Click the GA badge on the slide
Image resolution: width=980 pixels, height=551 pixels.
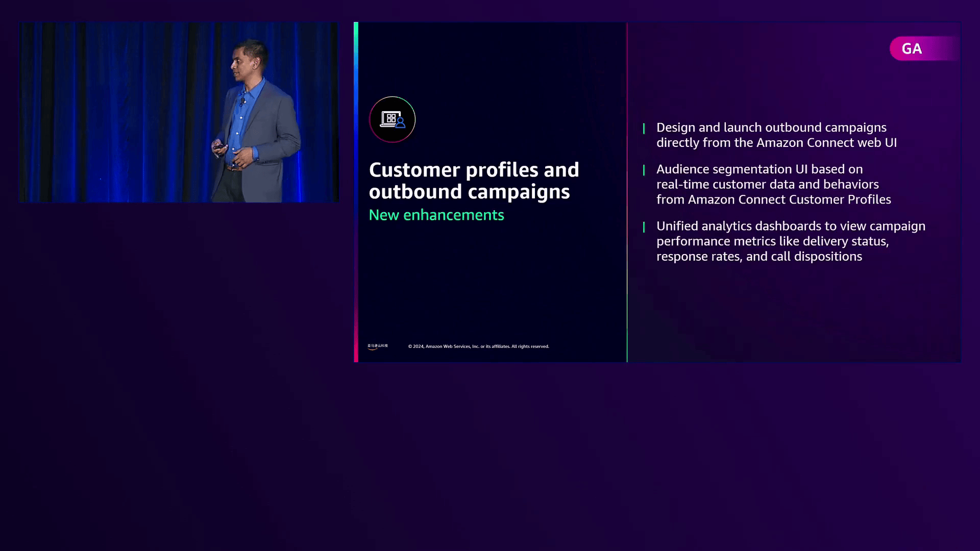click(924, 48)
